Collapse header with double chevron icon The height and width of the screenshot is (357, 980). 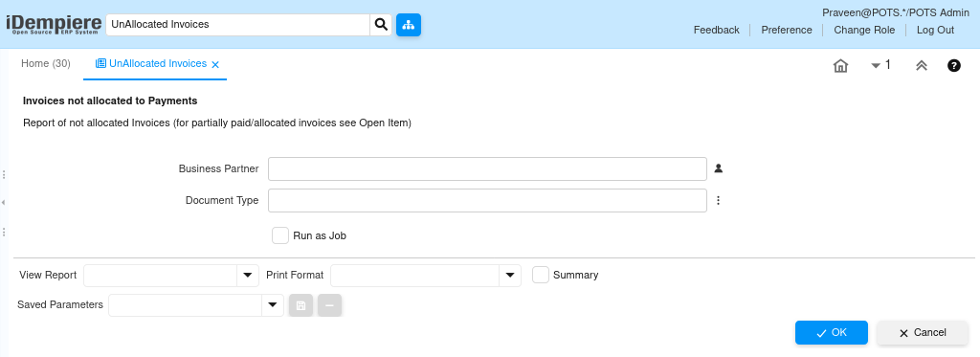point(922,66)
